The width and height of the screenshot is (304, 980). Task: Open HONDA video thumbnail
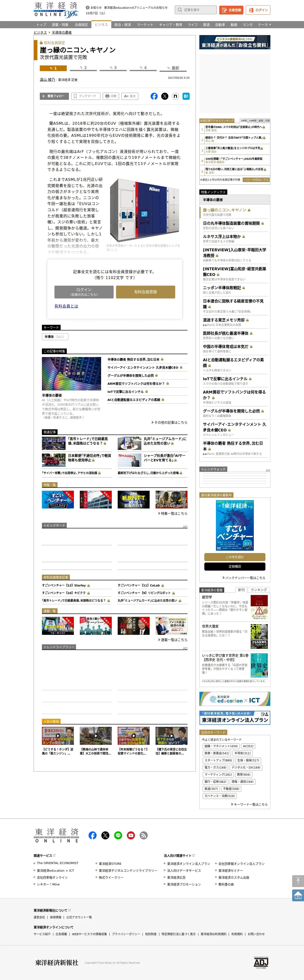[58, 736]
